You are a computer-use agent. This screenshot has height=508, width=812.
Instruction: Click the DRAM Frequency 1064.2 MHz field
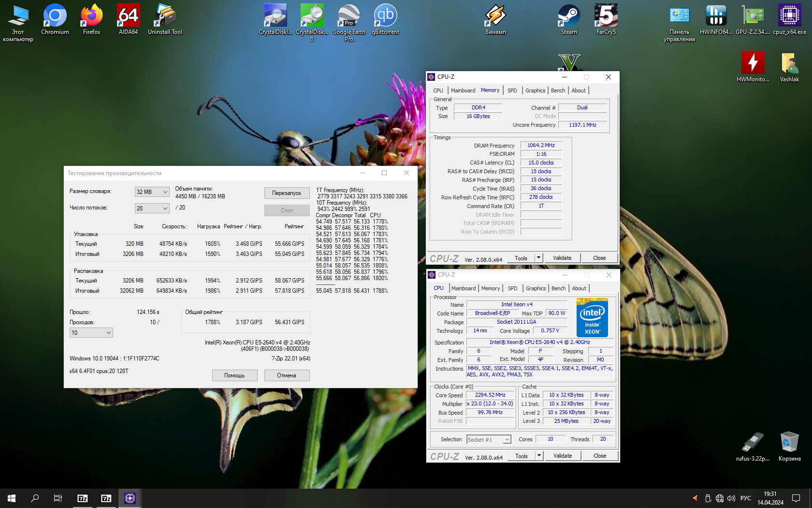click(x=541, y=145)
